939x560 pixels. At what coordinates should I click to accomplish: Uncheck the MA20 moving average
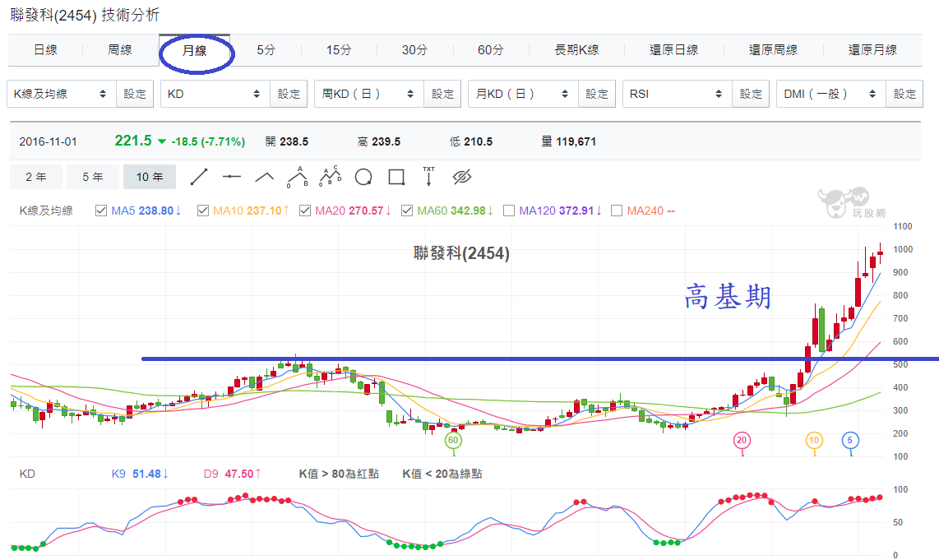pos(305,211)
